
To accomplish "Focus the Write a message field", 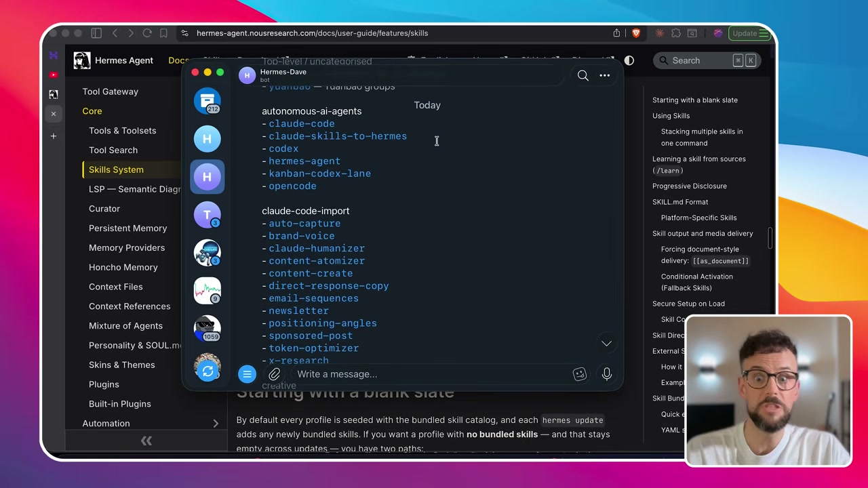I will pyautogui.click(x=431, y=374).
